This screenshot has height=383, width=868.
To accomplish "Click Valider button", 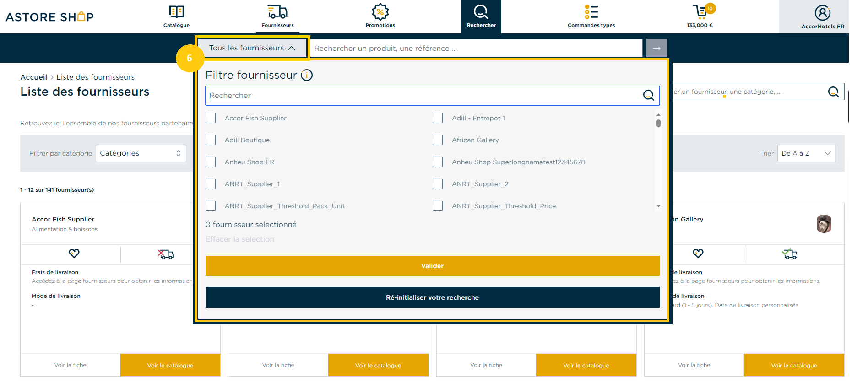I will [x=432, y=266].
